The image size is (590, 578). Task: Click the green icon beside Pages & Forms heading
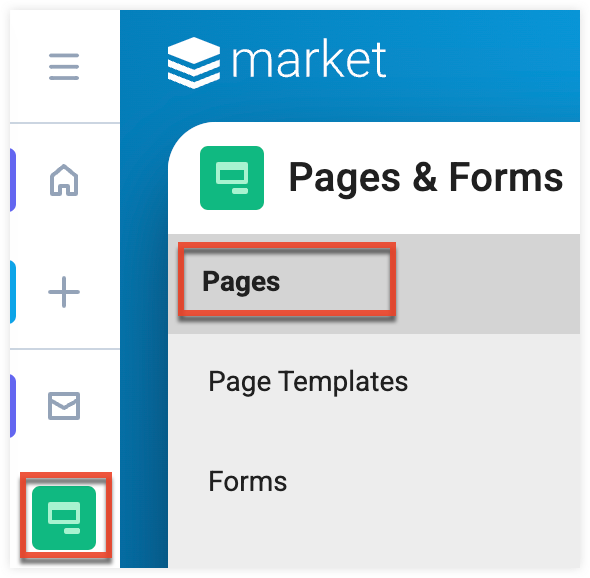tap(232, 178)
